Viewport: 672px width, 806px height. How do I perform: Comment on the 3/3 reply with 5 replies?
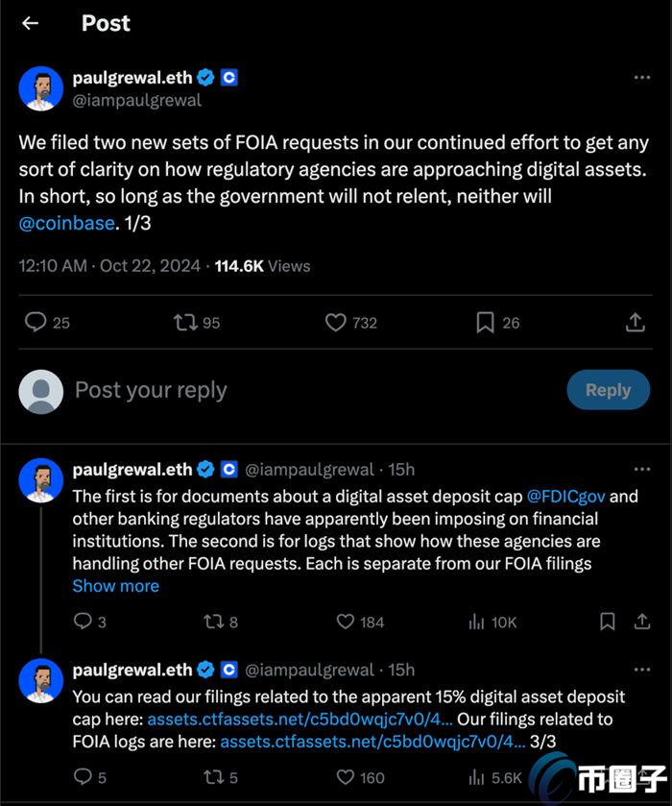(x=84, y=777)
